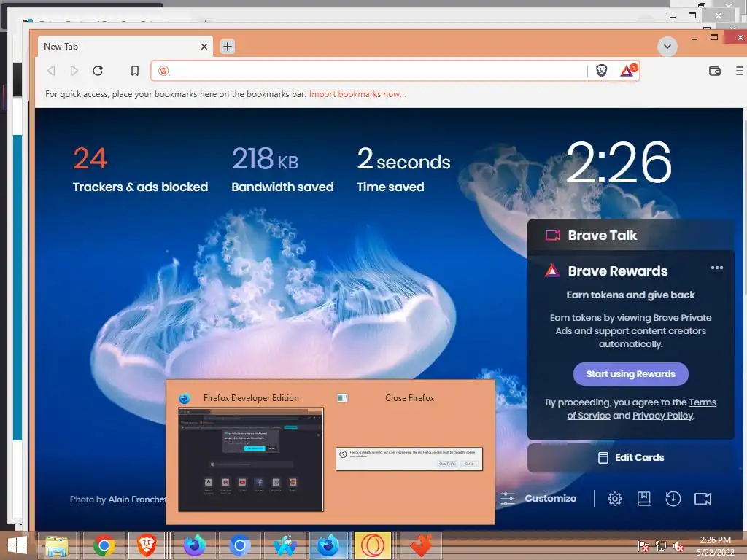
Task: Bookmark this page using bookmark icon
Action: (x=135, y=71)
